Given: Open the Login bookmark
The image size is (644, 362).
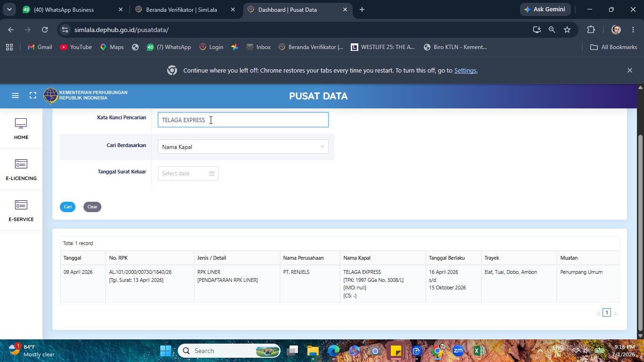Looking at the screenshot, I should (211, 47).
